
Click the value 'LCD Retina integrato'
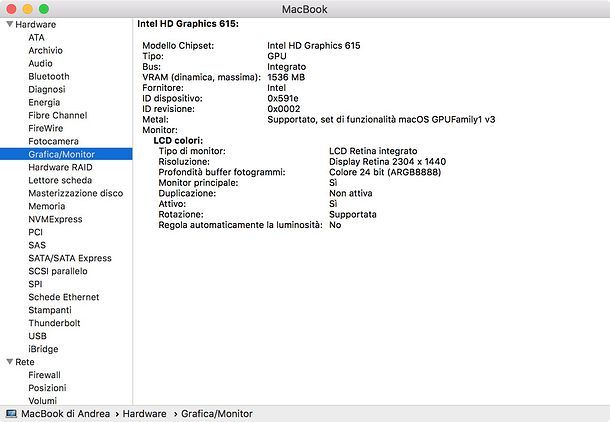pos(373,151)
